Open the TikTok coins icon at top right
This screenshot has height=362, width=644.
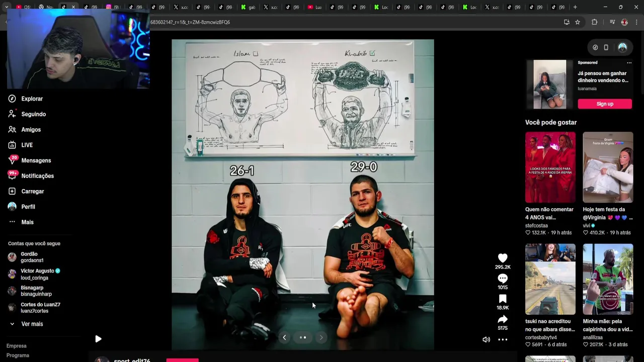click(595, 47)
